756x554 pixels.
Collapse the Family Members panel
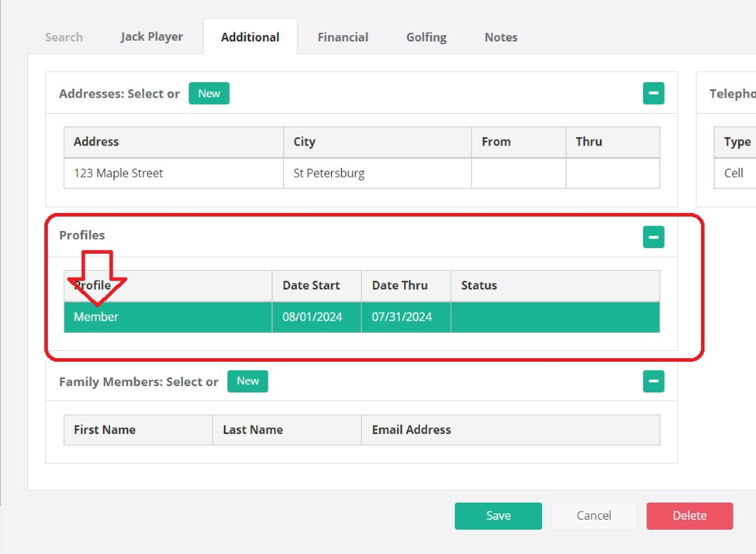coord(654,381)
